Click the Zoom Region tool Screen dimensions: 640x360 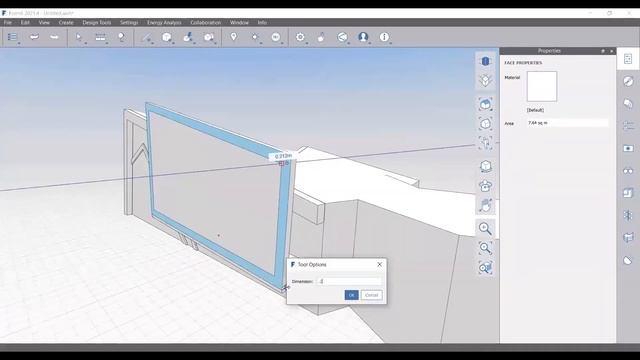tap(485, 248)
